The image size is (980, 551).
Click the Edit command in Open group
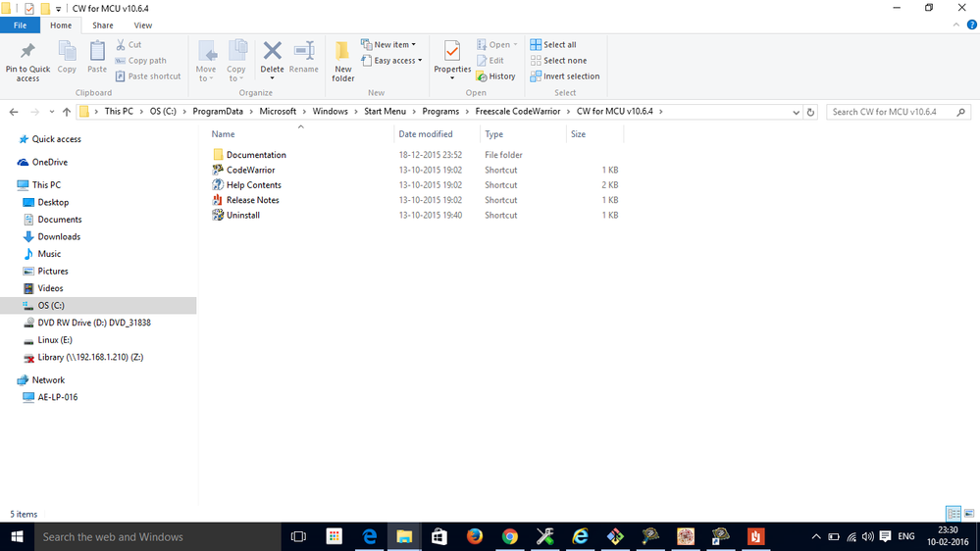coord(490,61)
